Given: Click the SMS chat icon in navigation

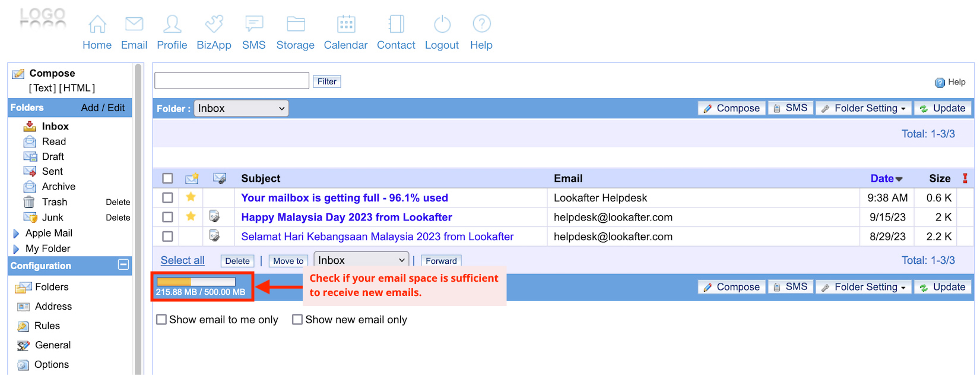Looking at the screenshot, I should click(x=253, y=24).
